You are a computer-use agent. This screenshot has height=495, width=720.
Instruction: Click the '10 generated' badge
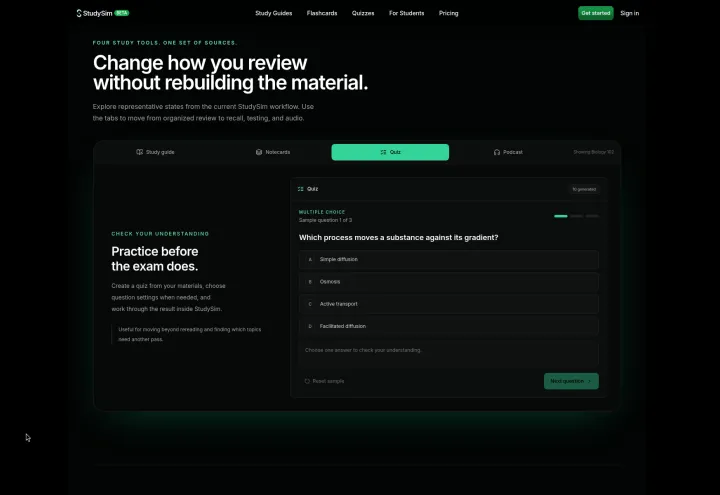click(584, 189)
